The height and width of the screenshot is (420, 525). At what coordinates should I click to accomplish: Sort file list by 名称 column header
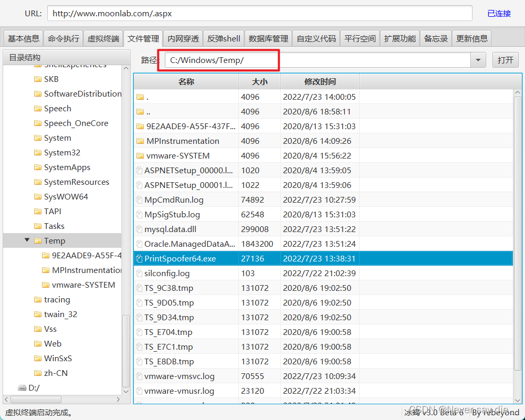coord(186,82)
